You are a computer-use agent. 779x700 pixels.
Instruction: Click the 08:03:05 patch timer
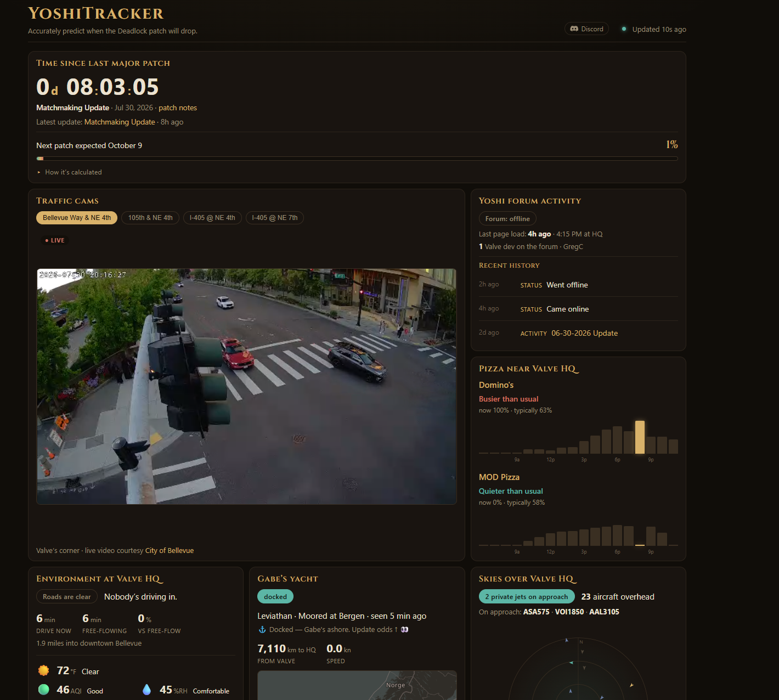[112, 87]
